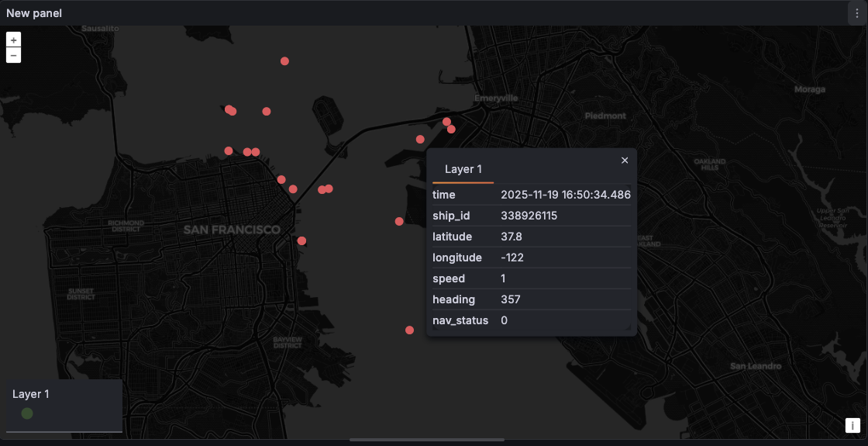Click the heading value 357

point(511,299)
